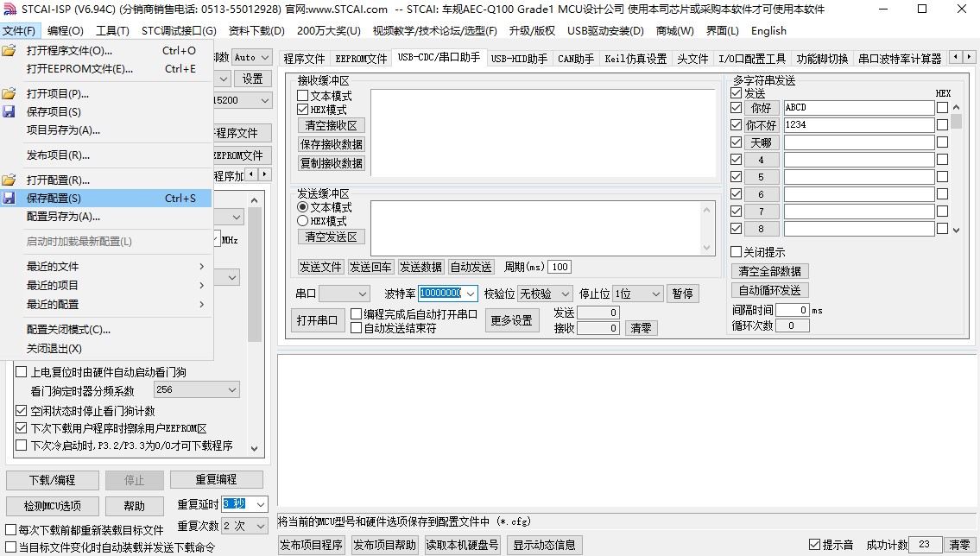Click the 打开串口 button
This screenshot has width=980, height=556.
click(318, 320)
